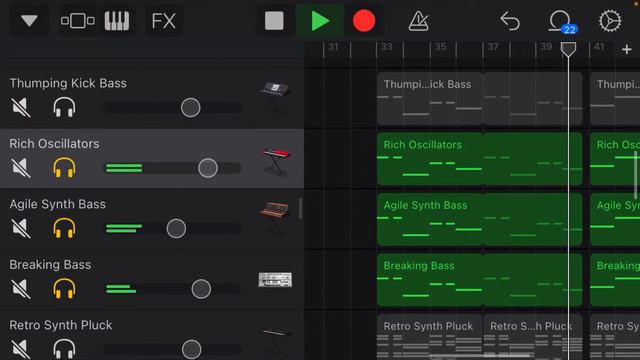The width and height of the screenshot is (640, 360).
Task: Mute the Retro Synth Pluck track
Action: (21, 349)
